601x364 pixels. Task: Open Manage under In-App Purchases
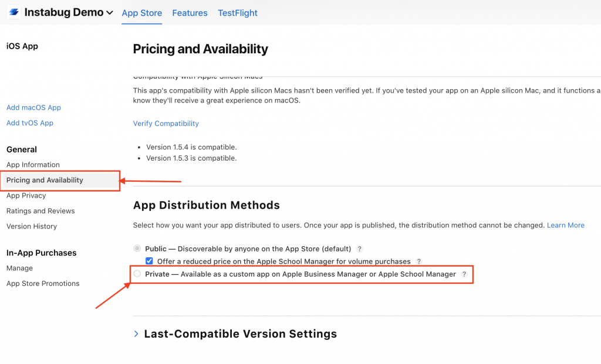click(x=19, y=268)
